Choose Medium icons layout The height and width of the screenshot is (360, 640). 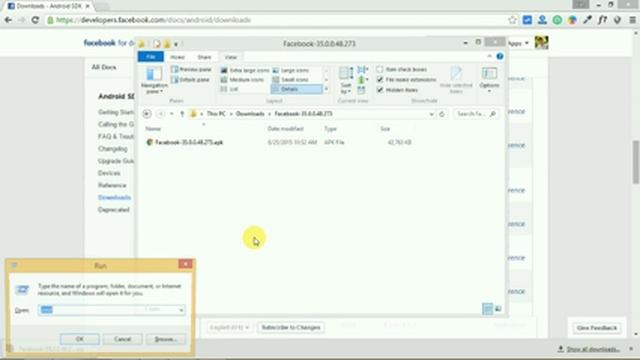point(242,80)
